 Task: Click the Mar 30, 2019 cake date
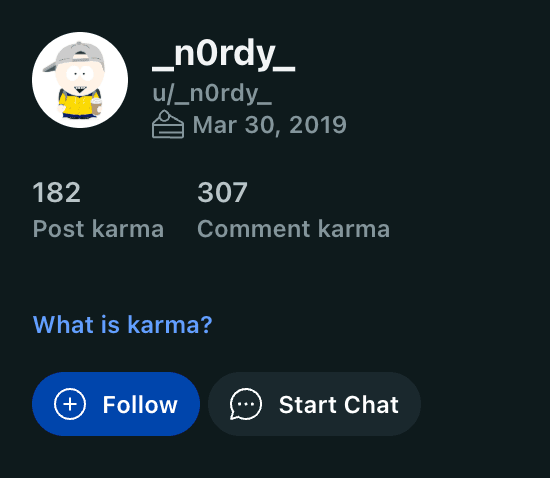tap(269, 125)
